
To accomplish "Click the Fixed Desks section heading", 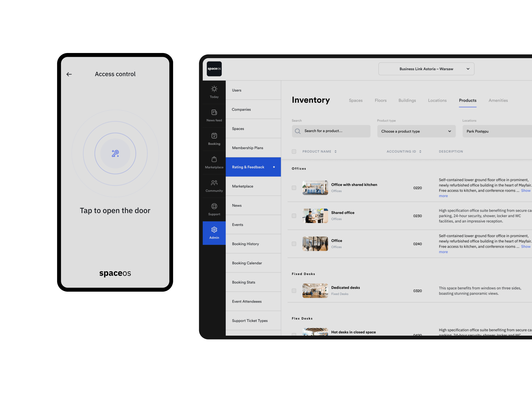I will [303, 274].
